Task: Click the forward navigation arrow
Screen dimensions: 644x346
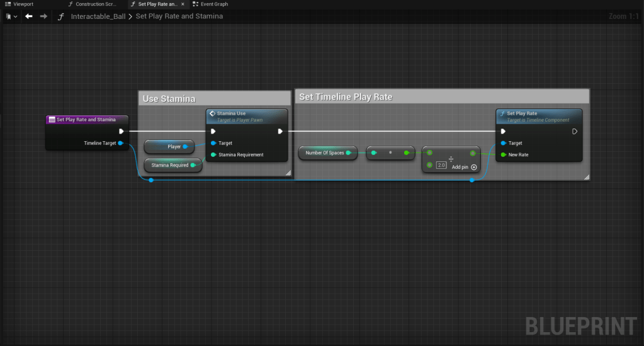Action: pos(43,16)
